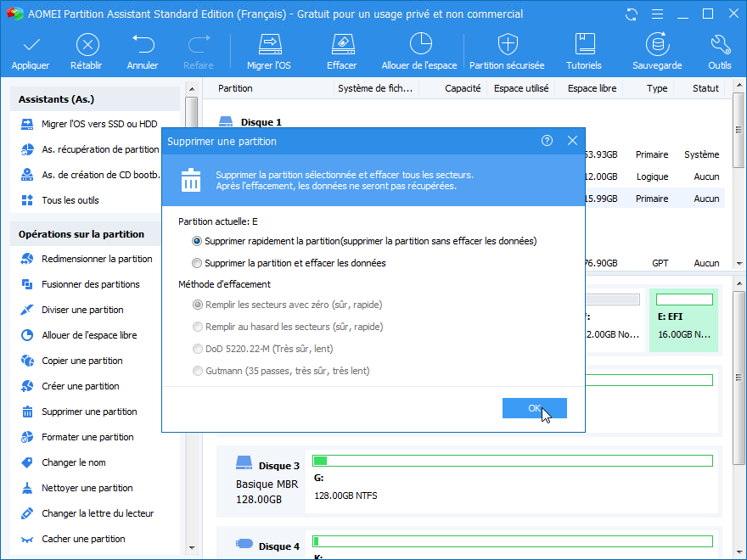Sort by Système de fichiers column header
Viewport: 747px width, 560px height.
(x=376, y=88)
